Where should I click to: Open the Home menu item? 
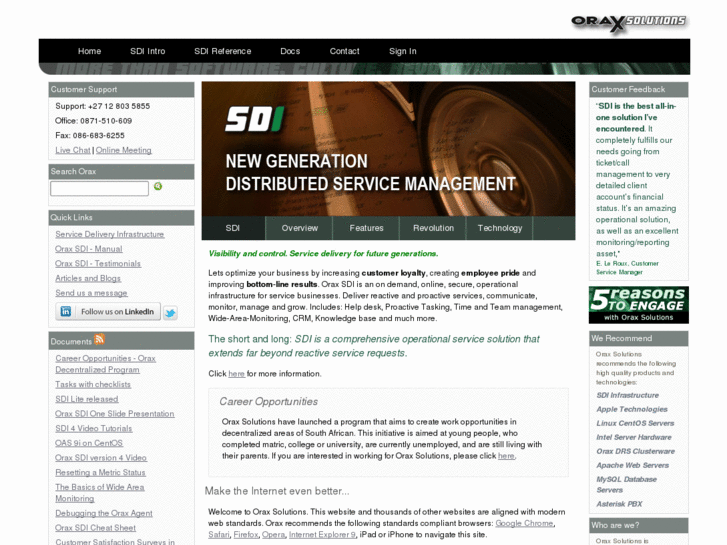coord(89,51)
